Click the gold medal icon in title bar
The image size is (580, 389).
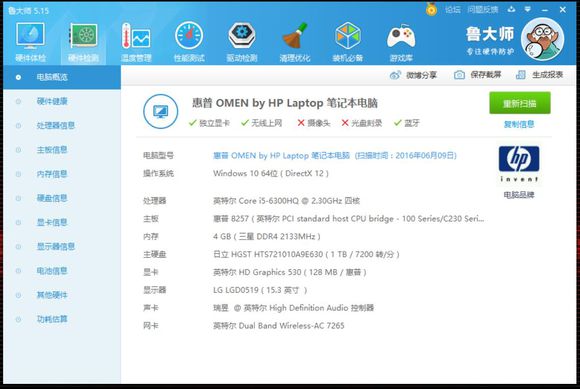click(431, 9)
